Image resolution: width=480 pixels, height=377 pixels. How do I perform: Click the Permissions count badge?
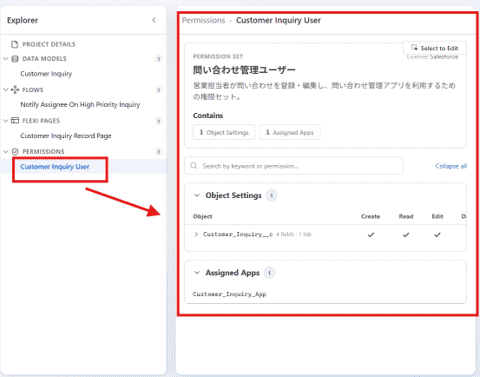tap(159, 152)
